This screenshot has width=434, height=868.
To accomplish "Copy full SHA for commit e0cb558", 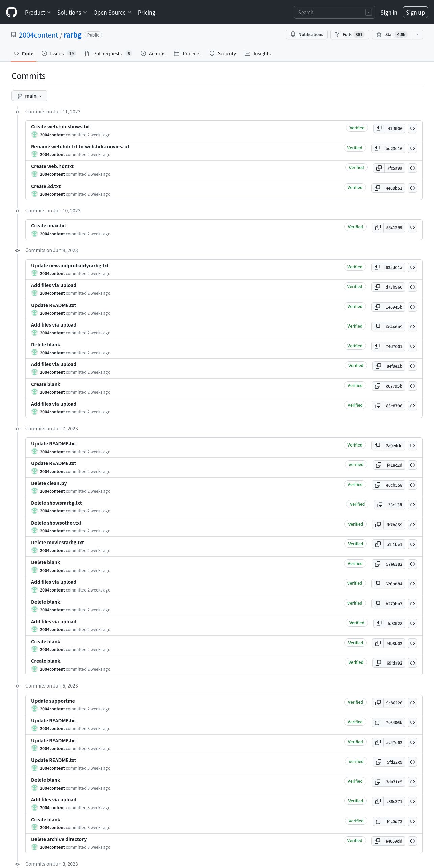I will click(378, 485).
